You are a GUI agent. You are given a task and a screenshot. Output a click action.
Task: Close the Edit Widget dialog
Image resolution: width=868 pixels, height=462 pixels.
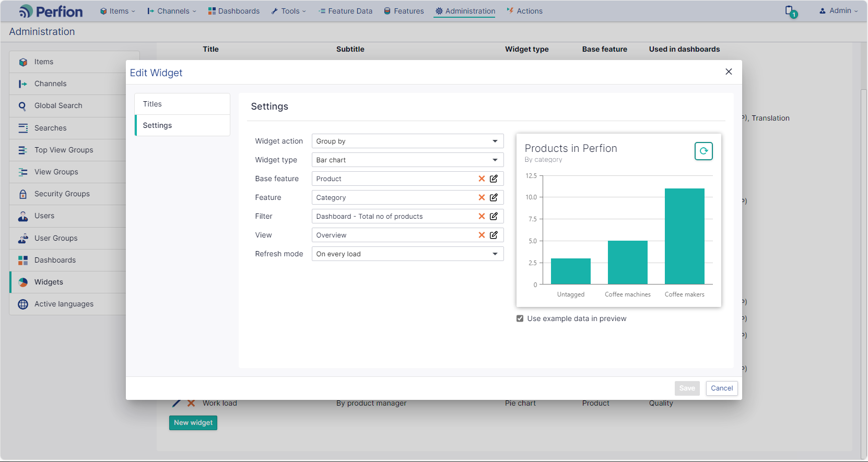[729, 72]
